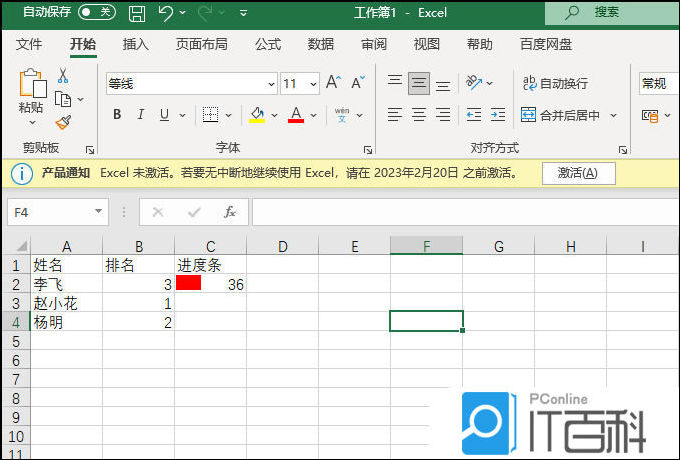Click the search magnifier icon
Screen dimensions: 680x460
tap(572, 13)
